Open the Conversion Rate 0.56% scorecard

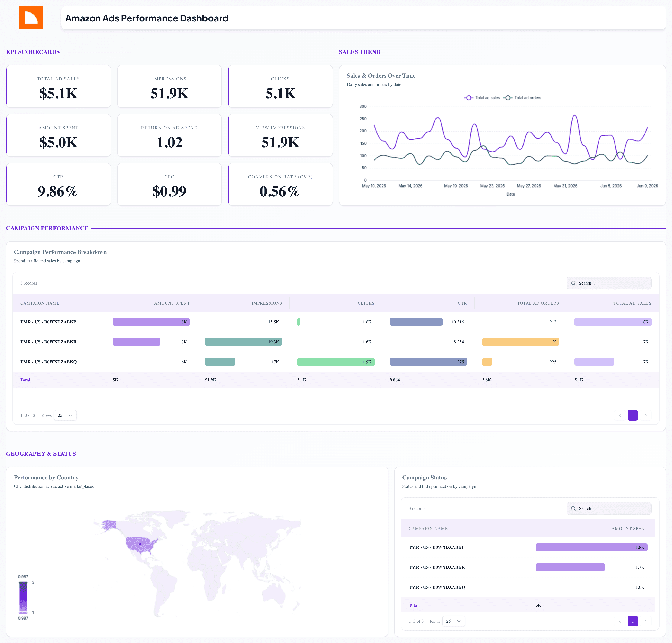pyautogui.click(x=280, y=184)
